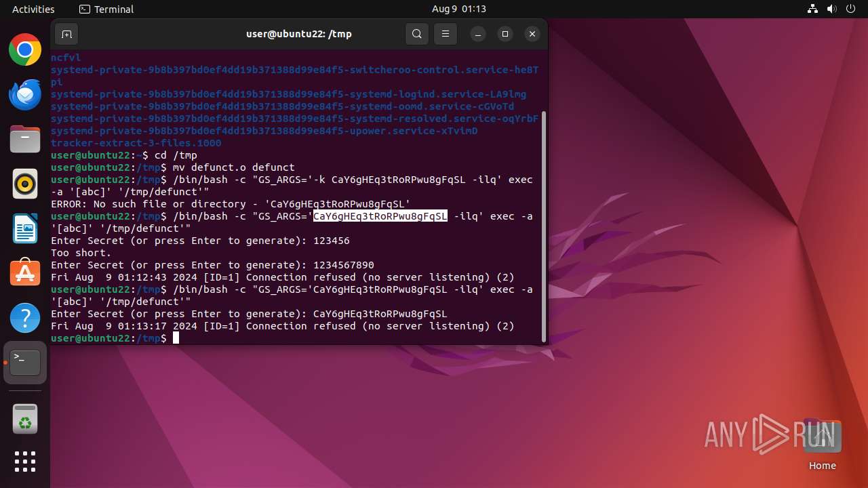Click the 'Enter Secret' line with 123456
The width and height of the screenshot is (868, 488).
(200, 241)
